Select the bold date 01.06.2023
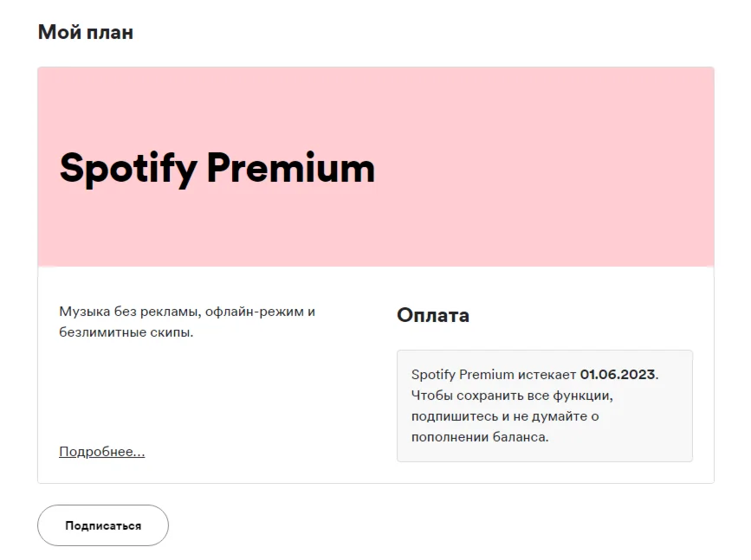This screenshot has width=751, height=560. pos(618,374)
